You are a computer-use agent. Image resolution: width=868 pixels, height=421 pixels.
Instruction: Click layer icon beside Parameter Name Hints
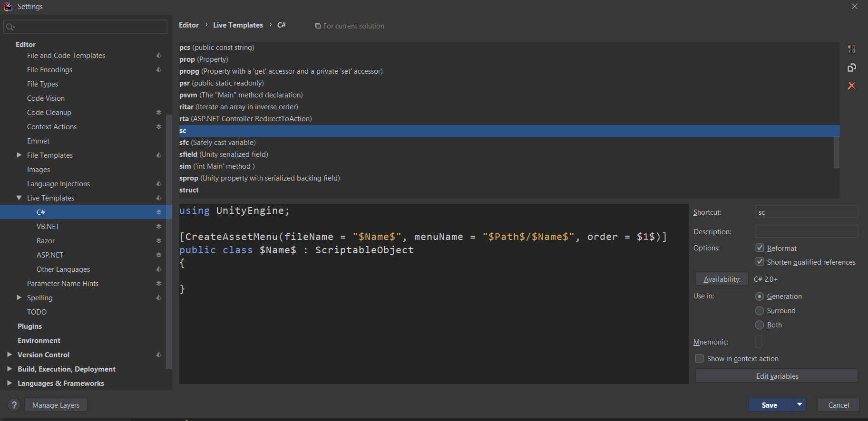pyautogui.click(x=158, y=284)
